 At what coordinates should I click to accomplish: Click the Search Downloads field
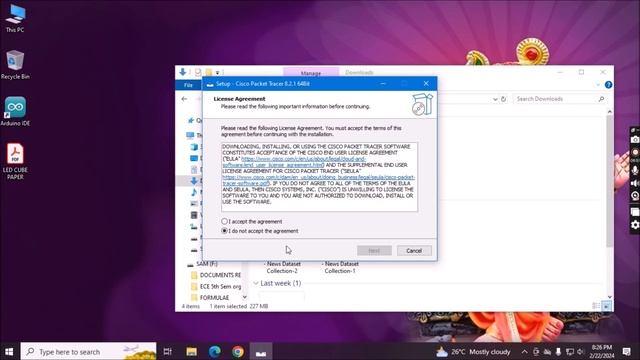pyautogui.click(x=555, y=99)
